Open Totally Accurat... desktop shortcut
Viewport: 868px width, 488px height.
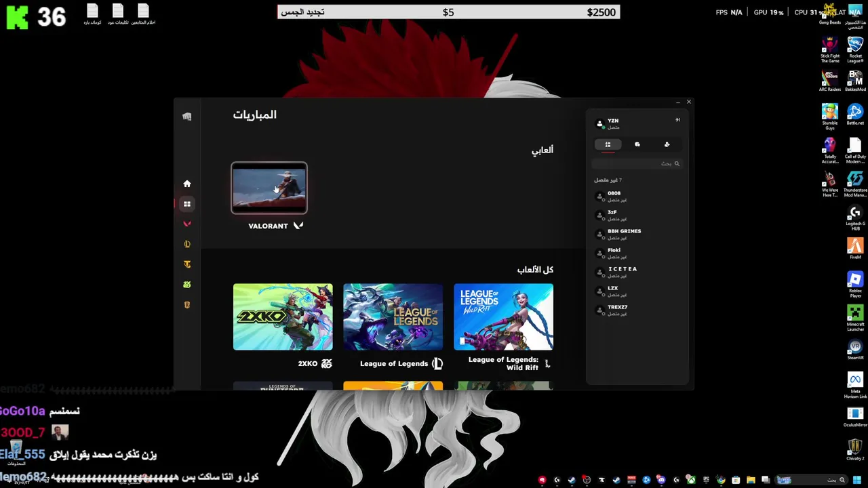(830, 150)
